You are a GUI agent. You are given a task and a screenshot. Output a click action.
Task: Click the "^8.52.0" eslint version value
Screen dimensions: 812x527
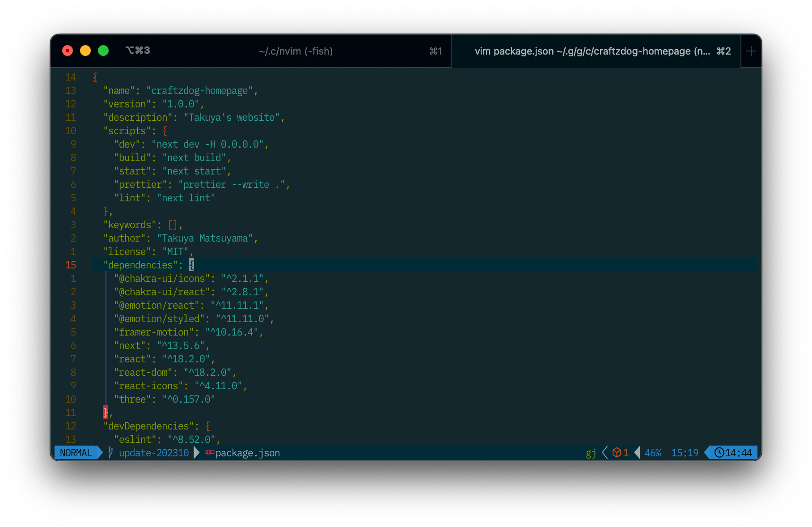click(x=191, y=439)
